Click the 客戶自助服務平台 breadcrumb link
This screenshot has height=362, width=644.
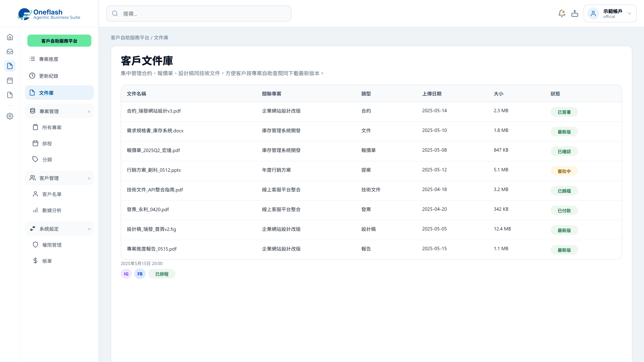point(130,38)
